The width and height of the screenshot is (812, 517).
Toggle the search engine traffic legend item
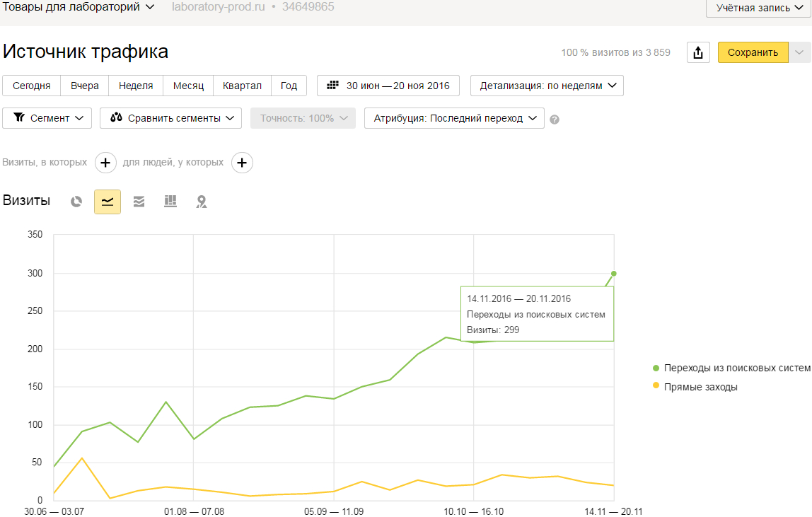click(731, 368)
